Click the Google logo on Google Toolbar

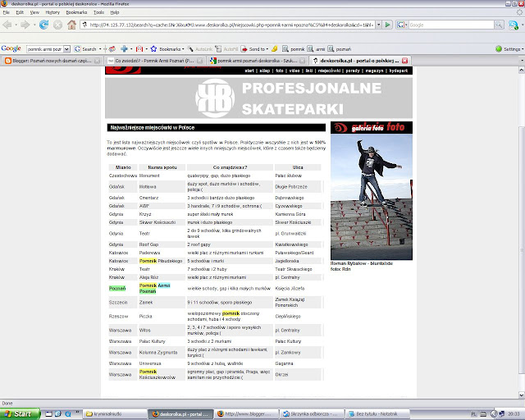[x=11, y=48]
